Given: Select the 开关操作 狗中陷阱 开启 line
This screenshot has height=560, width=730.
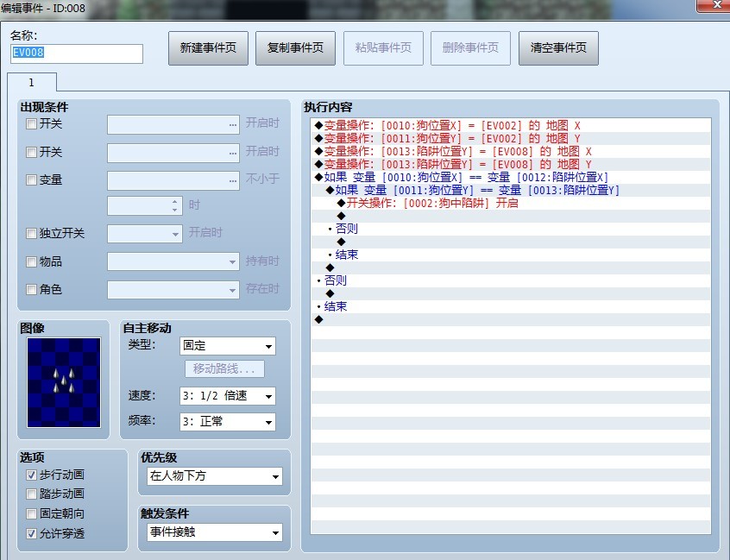Looking at the screenshot, I should (511, 203).
